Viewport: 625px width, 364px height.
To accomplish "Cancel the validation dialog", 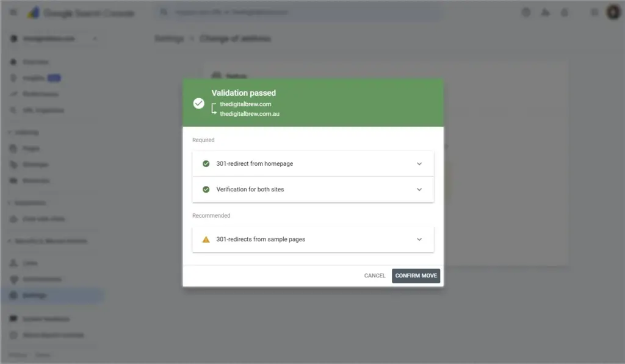I will [x=375, y=276].
